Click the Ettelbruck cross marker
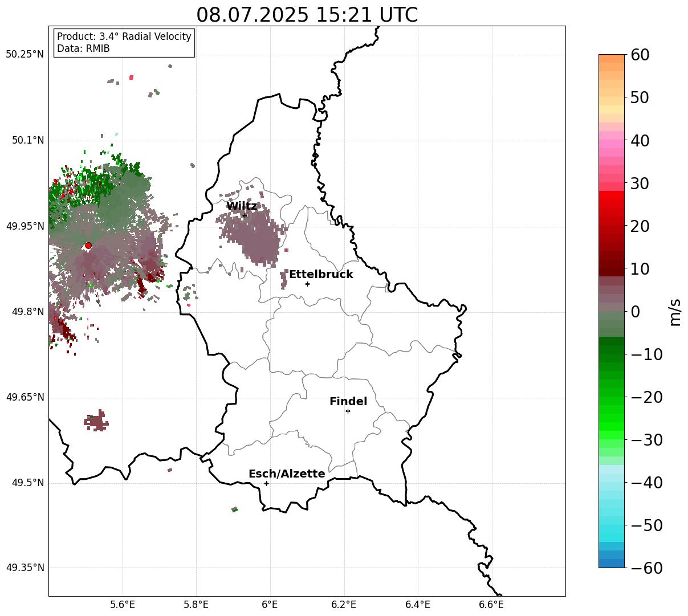 click(x=307, y=284)
